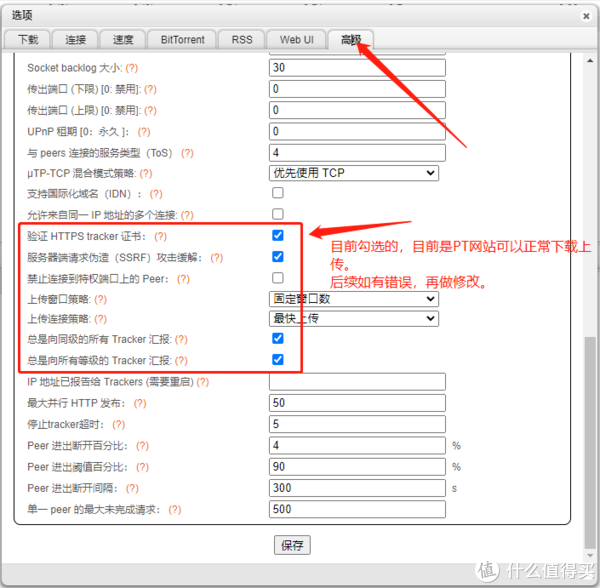This screenshot has height=588, width=600.
Task: Open the RSS tab
Action: point(242,39)
